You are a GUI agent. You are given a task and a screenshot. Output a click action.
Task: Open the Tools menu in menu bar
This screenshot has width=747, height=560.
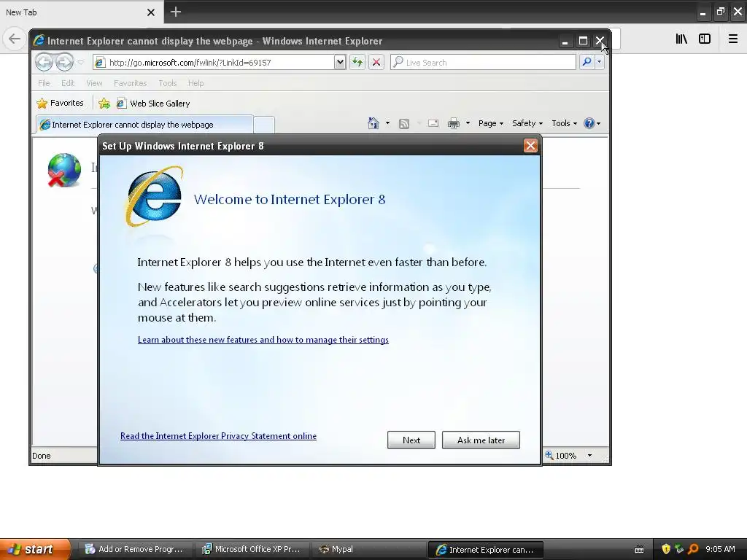pyautogui.click(x=168, y=83)
